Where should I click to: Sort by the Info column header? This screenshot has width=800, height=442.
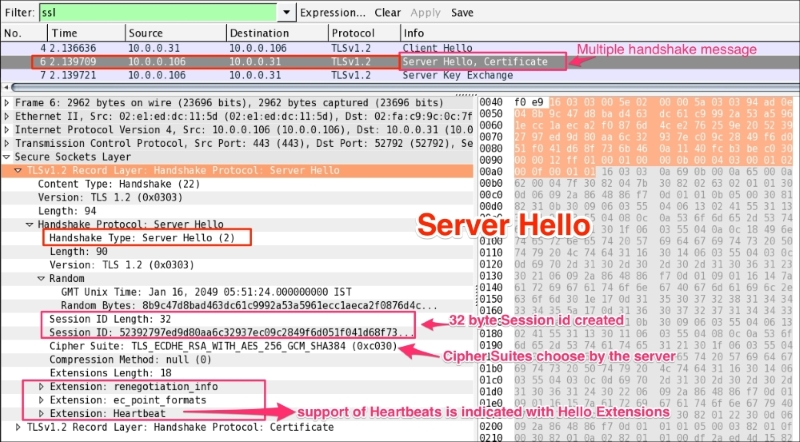point(599,33)
